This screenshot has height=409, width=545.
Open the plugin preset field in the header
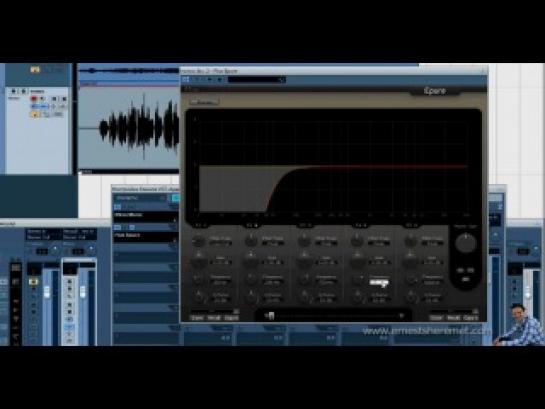257,80
